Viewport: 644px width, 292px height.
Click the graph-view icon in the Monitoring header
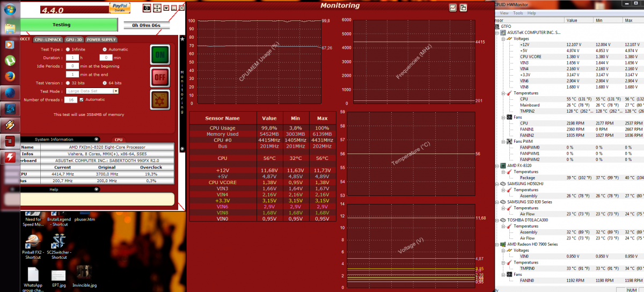(x=453, y=8)
